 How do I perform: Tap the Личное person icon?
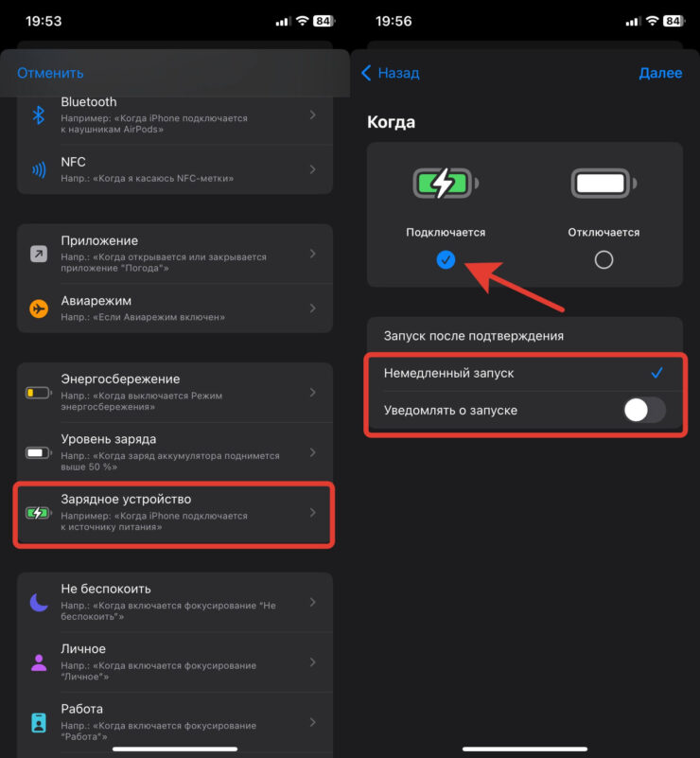point(39,662)
